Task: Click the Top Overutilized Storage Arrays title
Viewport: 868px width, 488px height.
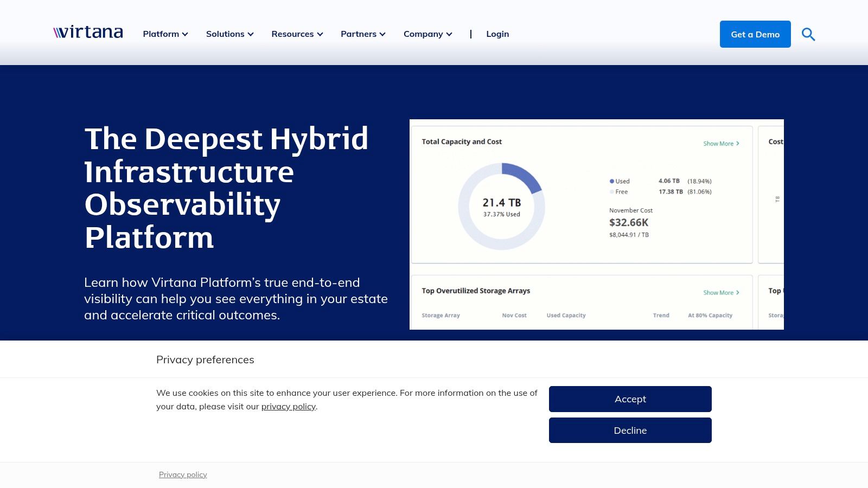Action: (476, 291)
